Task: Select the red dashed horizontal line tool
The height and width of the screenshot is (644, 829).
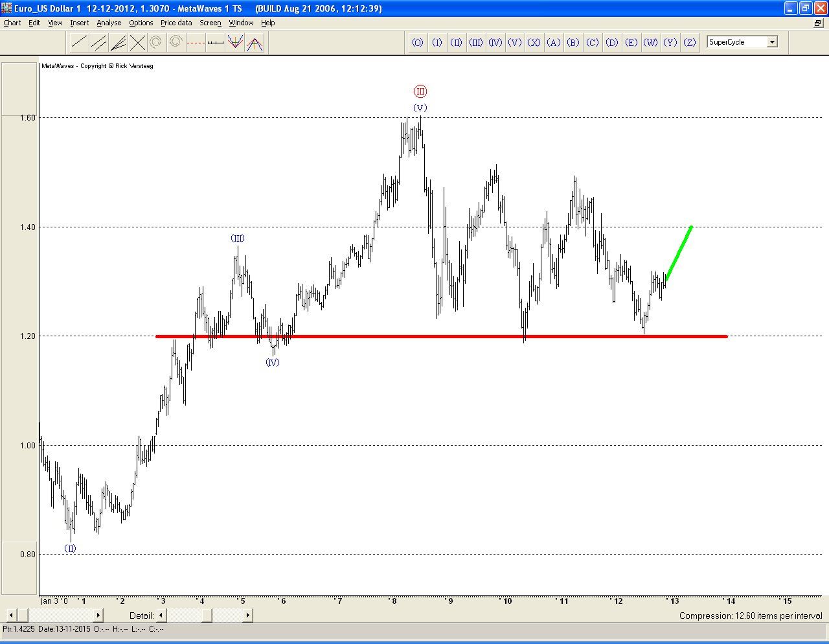Action: [196, 43]
